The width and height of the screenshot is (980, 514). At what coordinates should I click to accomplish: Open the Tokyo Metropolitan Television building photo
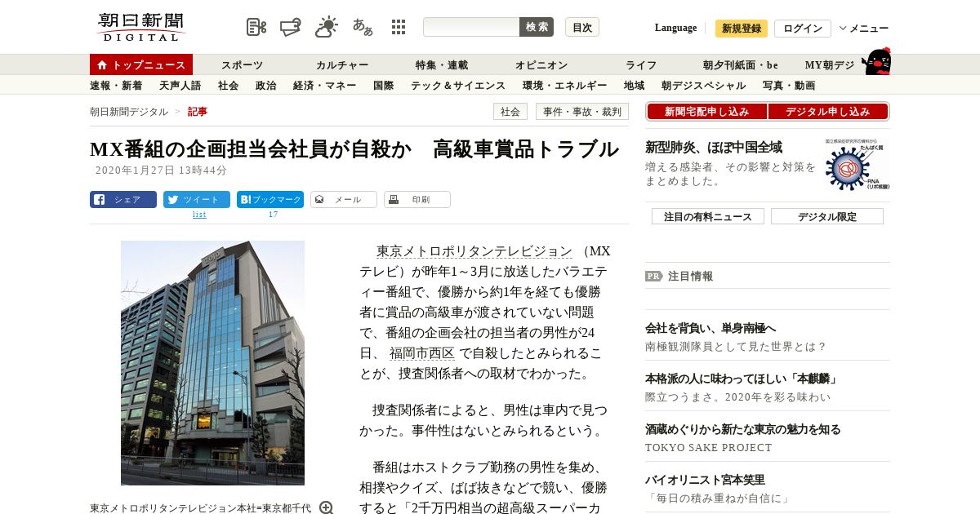point(212,363)
